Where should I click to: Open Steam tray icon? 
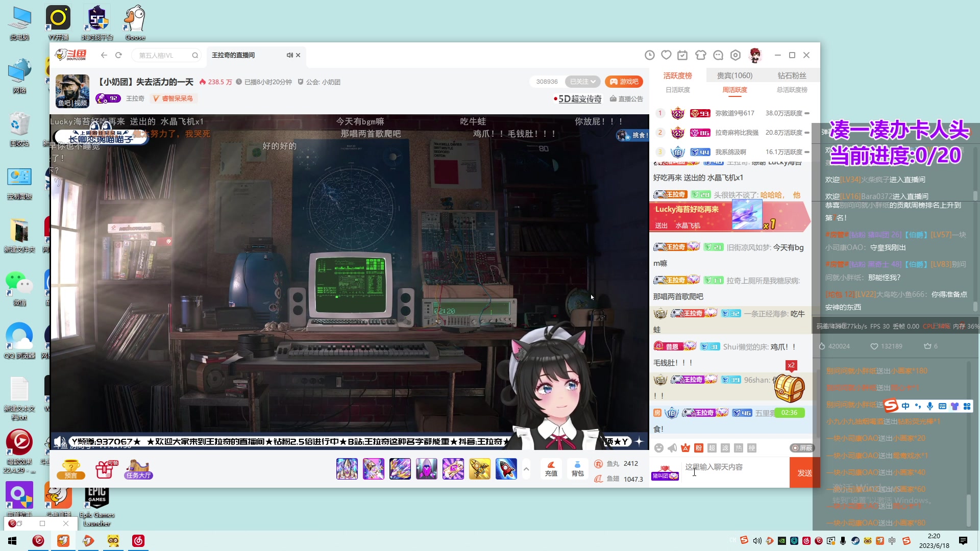[x=855, y=541]
